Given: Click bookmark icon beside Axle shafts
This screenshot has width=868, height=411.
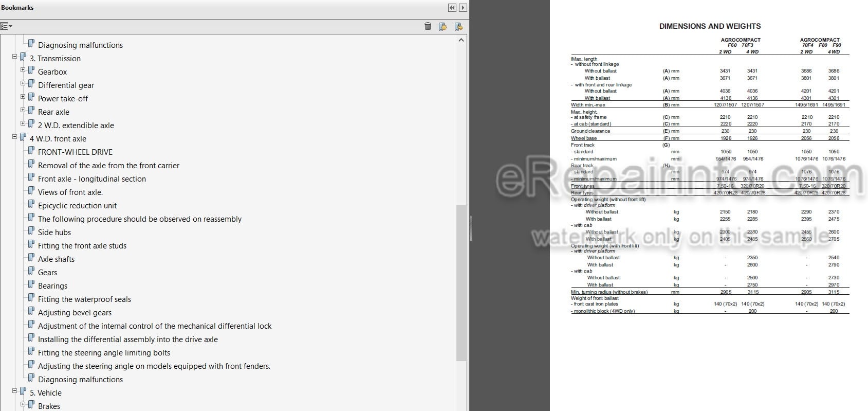Looking at the screenshot, I should pyautogui.click(x=31, y=258).
